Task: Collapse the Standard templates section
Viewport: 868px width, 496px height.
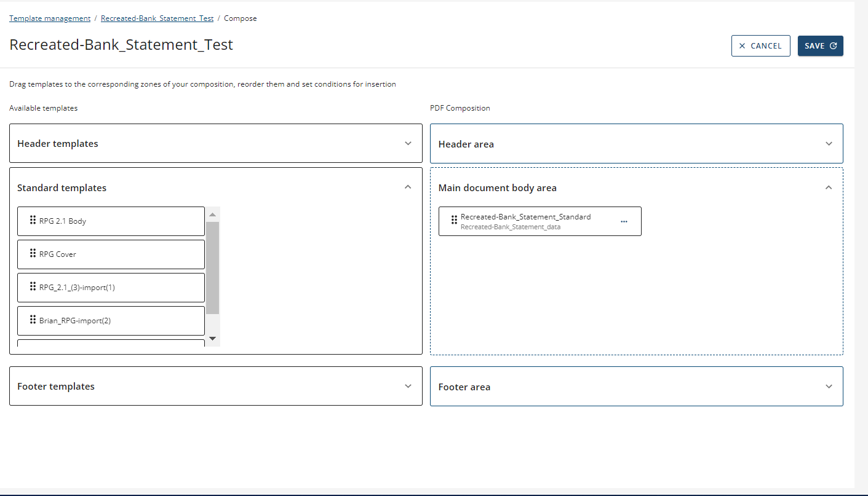Action: pos(408,187)
